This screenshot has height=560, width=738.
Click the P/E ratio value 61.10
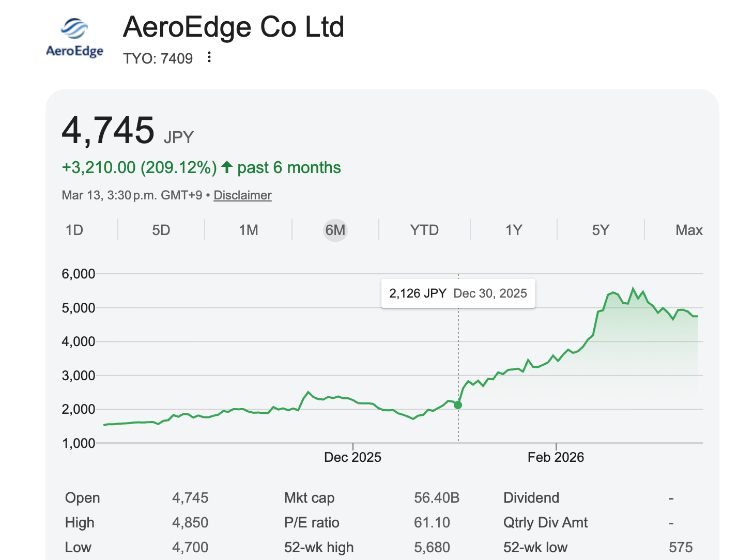tap(432, 523)
